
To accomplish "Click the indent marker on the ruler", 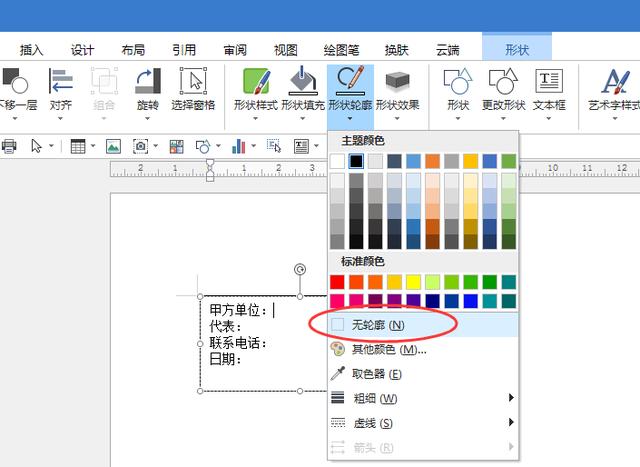I will click(x=210, y=170).
